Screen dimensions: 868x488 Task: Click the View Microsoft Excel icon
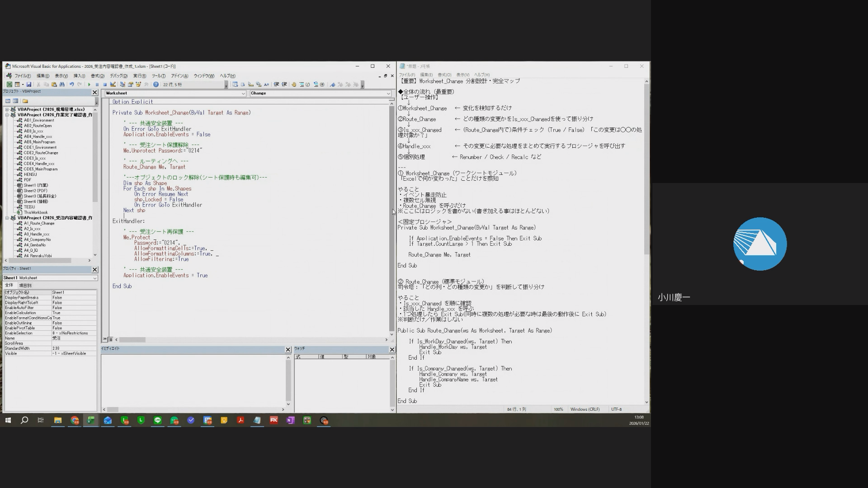pyautogui.click(x=9, y=84)
